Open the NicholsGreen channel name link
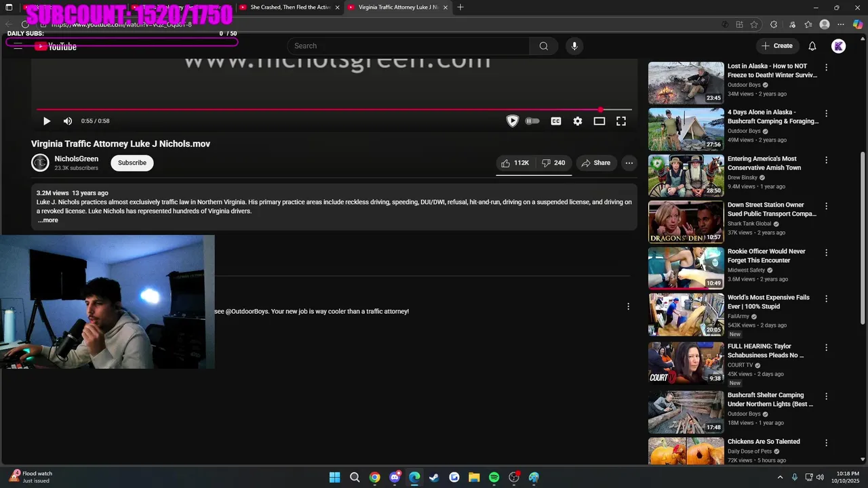 tap(76, 159)
